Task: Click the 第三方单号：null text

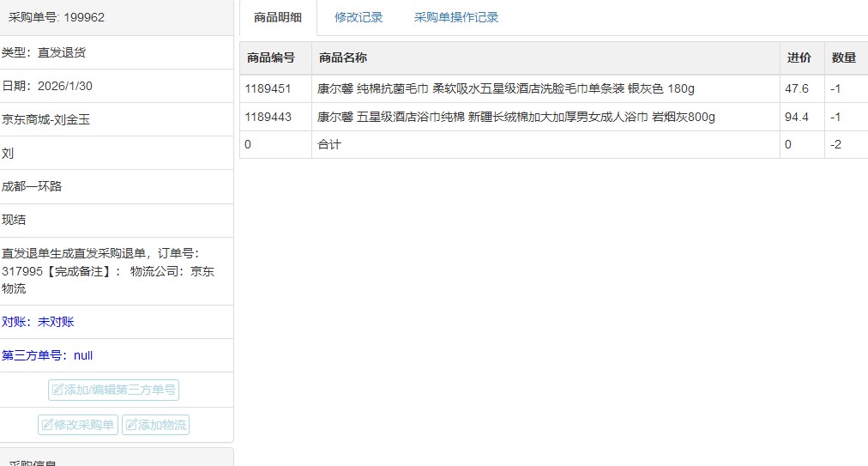Action: [x=47, y=355]
